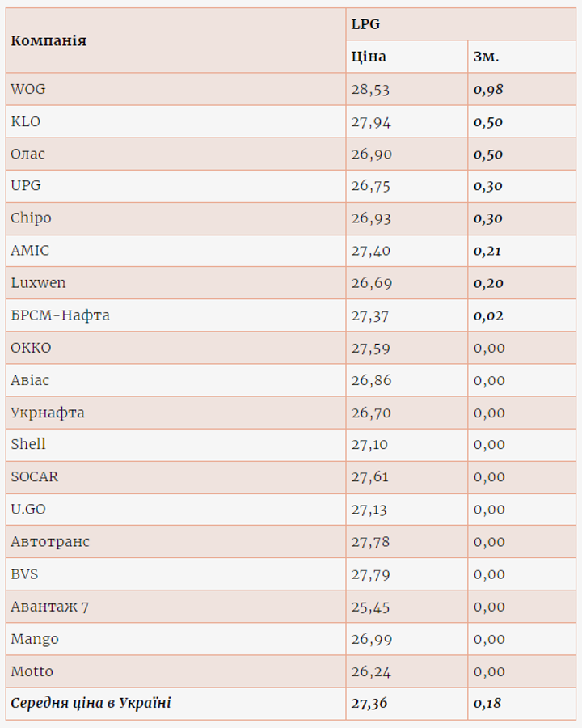Select the KLO company row label

click(26, 121)
